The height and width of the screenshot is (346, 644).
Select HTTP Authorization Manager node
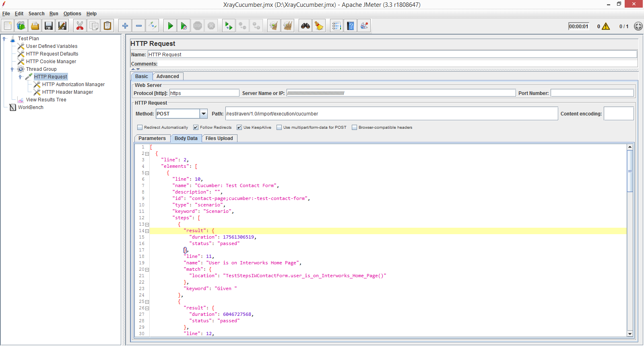pos(73,84)
